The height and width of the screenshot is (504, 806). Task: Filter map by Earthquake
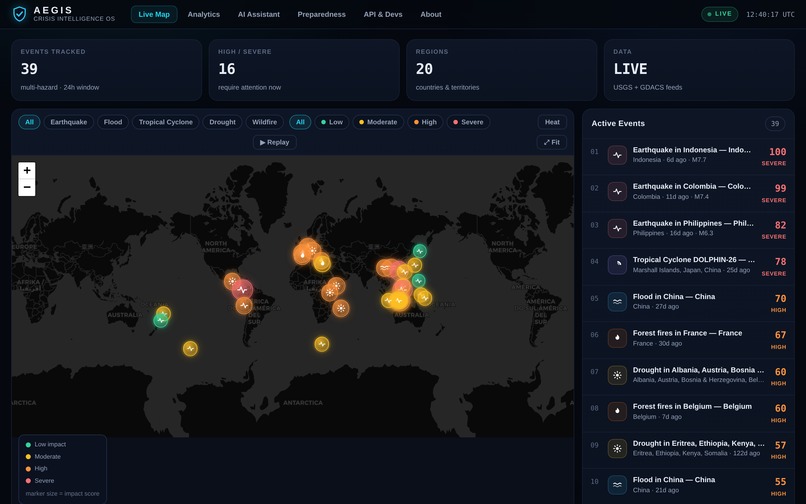(68, 122)
